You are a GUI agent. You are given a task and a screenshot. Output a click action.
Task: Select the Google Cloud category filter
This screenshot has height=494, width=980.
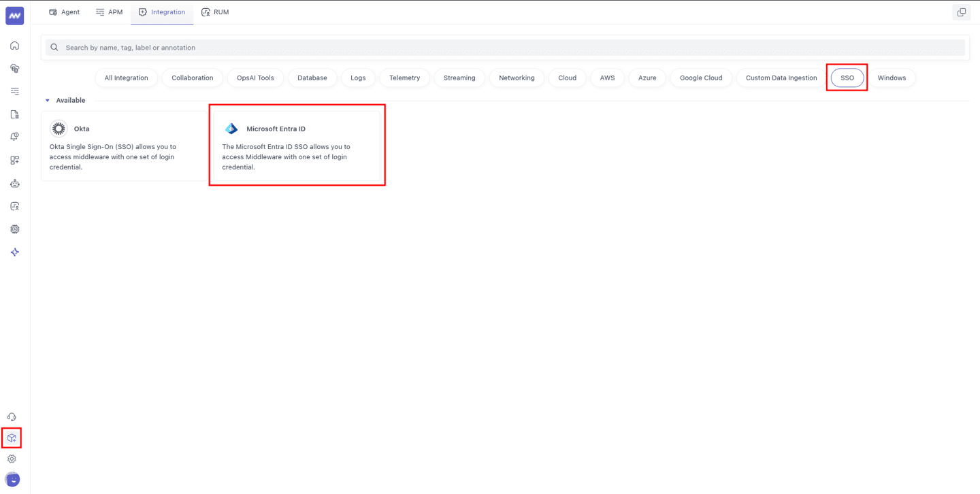coord(700,78)
